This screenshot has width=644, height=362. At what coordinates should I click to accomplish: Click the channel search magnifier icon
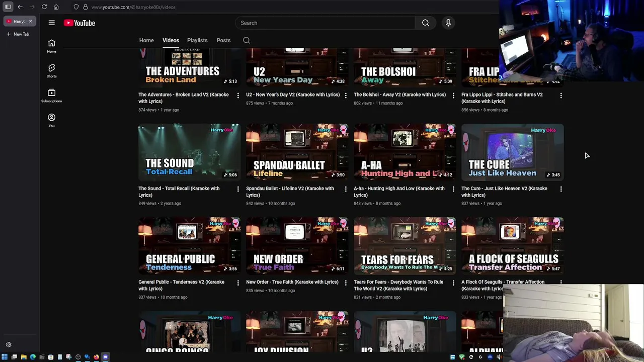(247, 40)
